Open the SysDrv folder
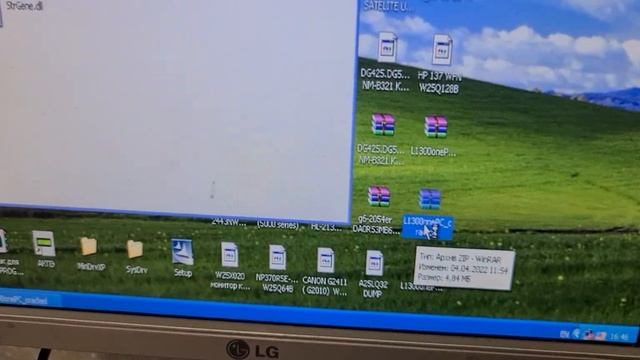This screenshot has height=360, width=640. [x=135, y=249]
